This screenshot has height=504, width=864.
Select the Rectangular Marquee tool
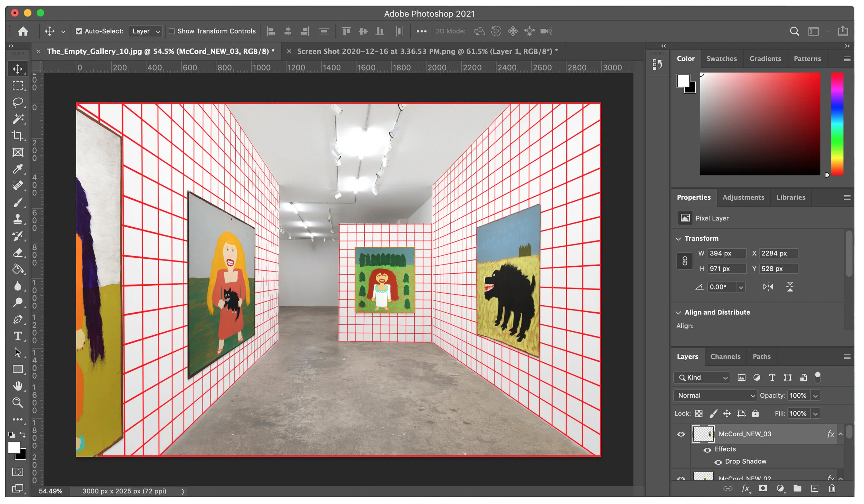[x=18, y=85]
